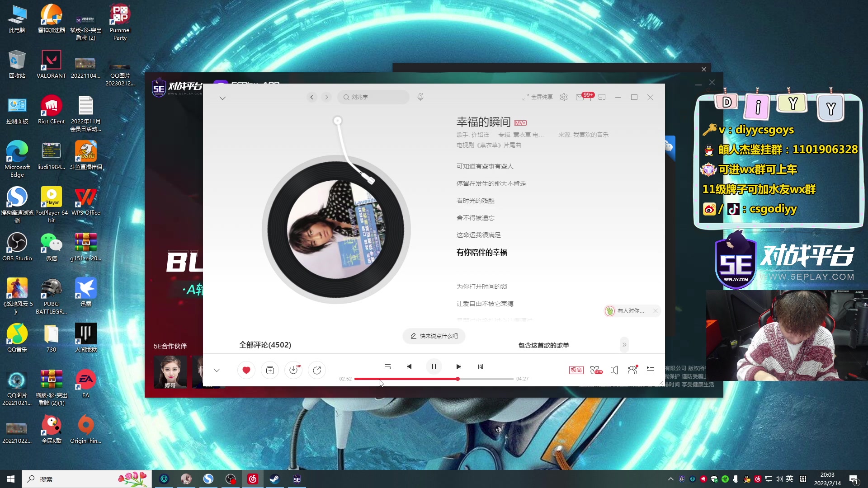Enter 全屏纯享 fullscreen mode
The image size is (868, 488).
pyautogui.click(x=538, y=97)
